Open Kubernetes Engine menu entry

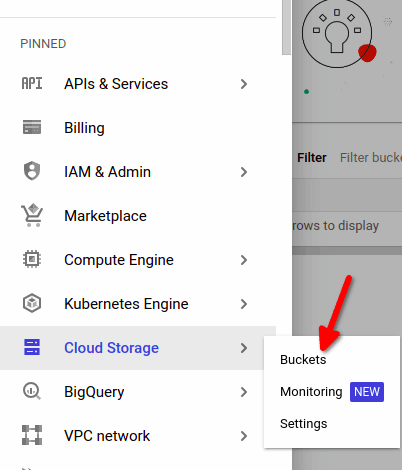[138, 304]
